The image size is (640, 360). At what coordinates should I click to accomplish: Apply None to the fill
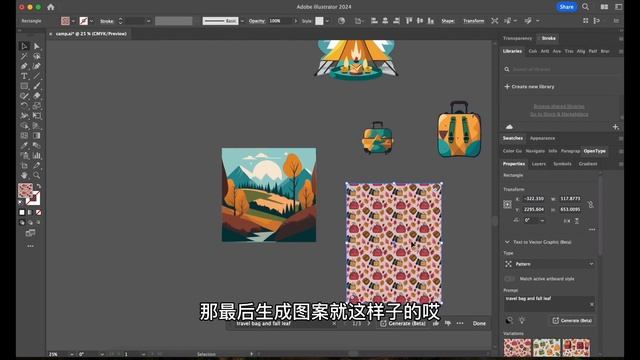click(x=38, y=213)
